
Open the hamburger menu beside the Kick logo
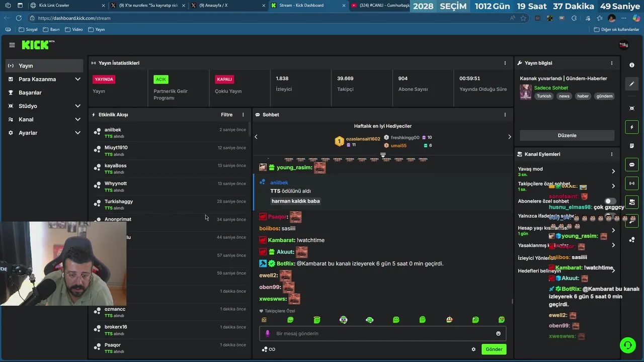[x=12, y=45]
